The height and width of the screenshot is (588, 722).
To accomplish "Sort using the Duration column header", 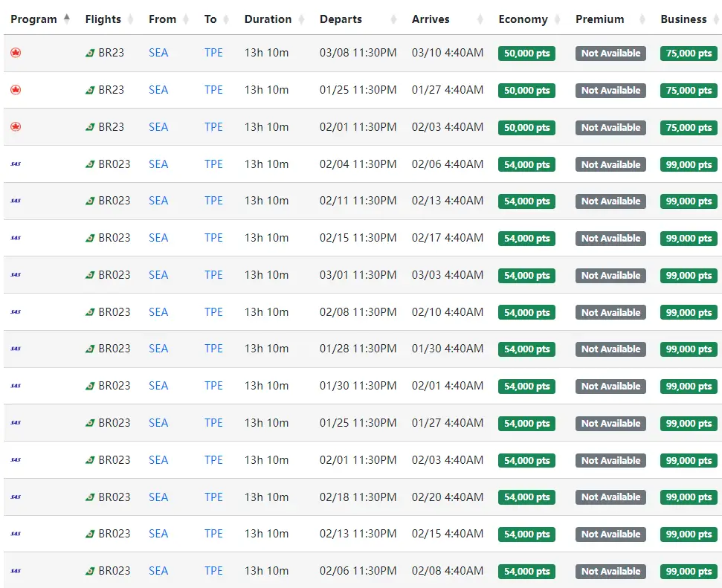I will coord(268,19).
